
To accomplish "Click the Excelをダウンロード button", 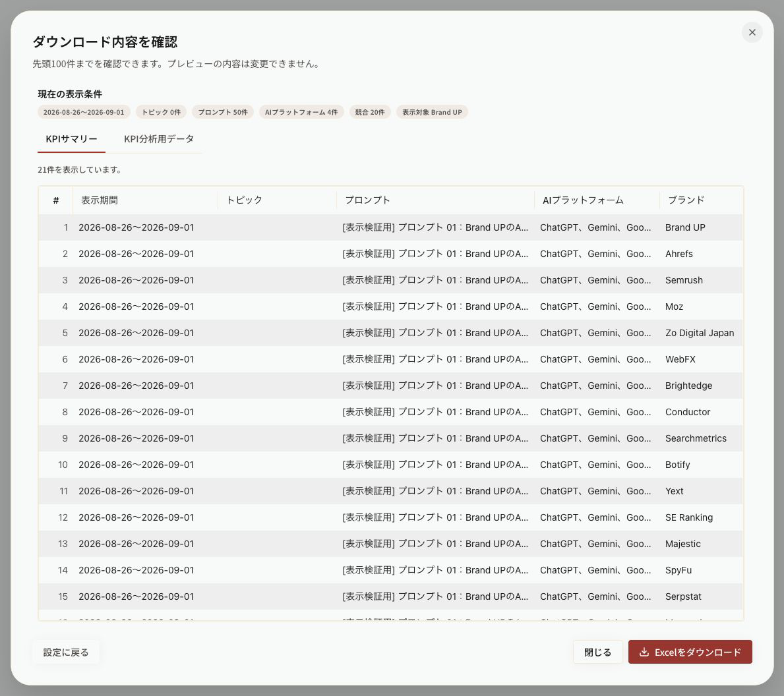I will click(690, 652).
